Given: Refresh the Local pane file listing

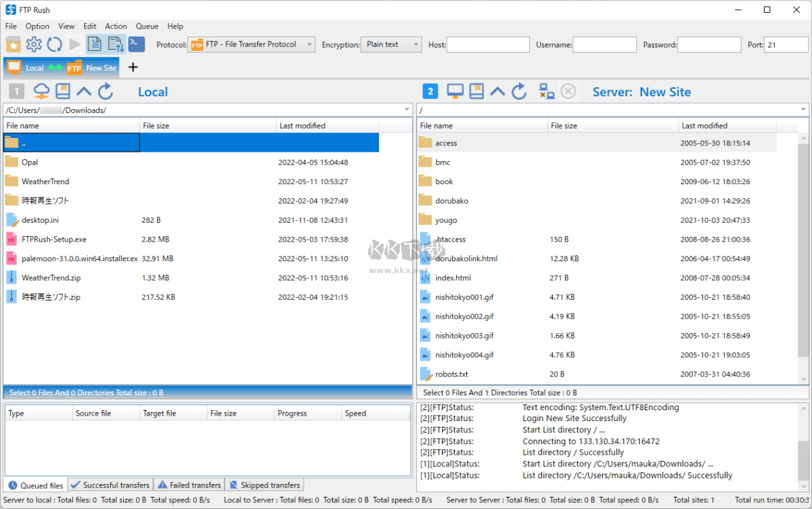Looking at the screenshot, I should tap(106, 92).
